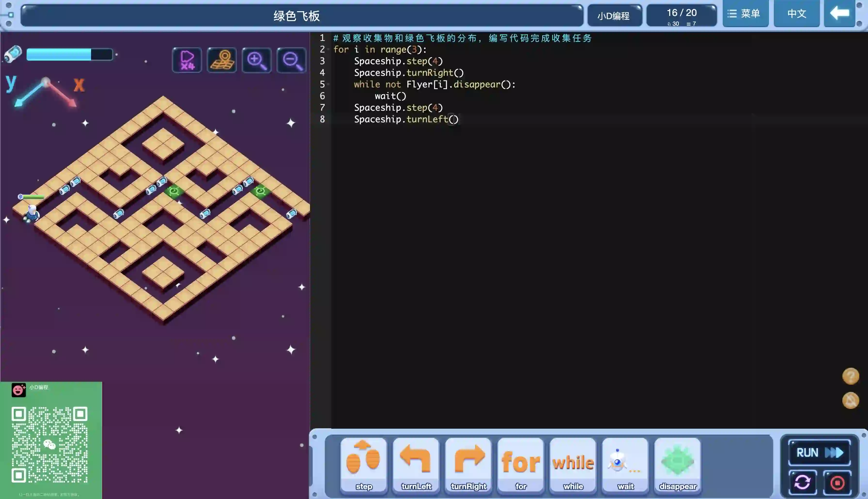
Task: Add a while loop block
Action: point(573,464)
